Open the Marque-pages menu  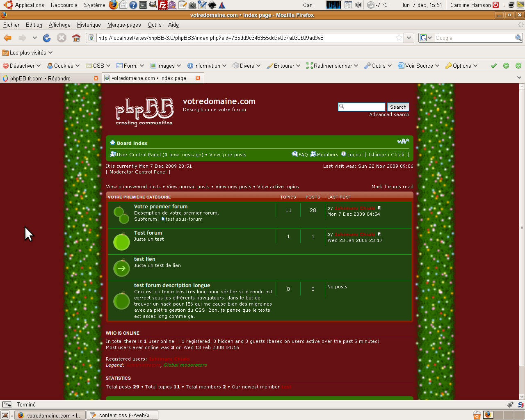click(124, 25)
